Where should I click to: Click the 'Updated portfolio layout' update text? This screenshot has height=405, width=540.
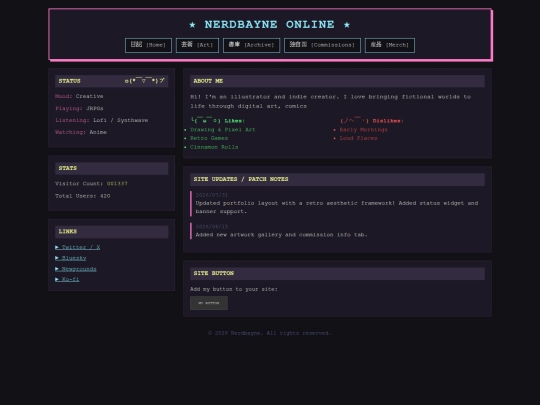tap(337, 207)
